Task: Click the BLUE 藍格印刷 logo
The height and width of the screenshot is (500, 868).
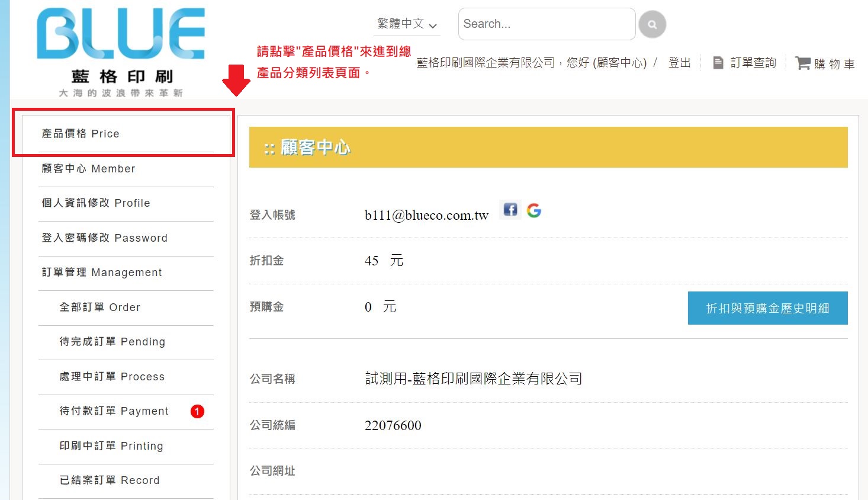Action: coord(121,53)
